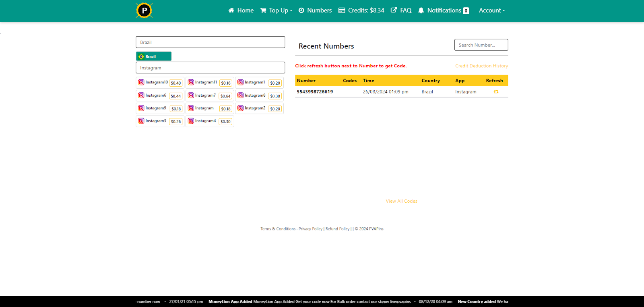Click the time 26/08/2024 01:09 pm
Viewport: 644px width, 307px height.
coord(386,92)
